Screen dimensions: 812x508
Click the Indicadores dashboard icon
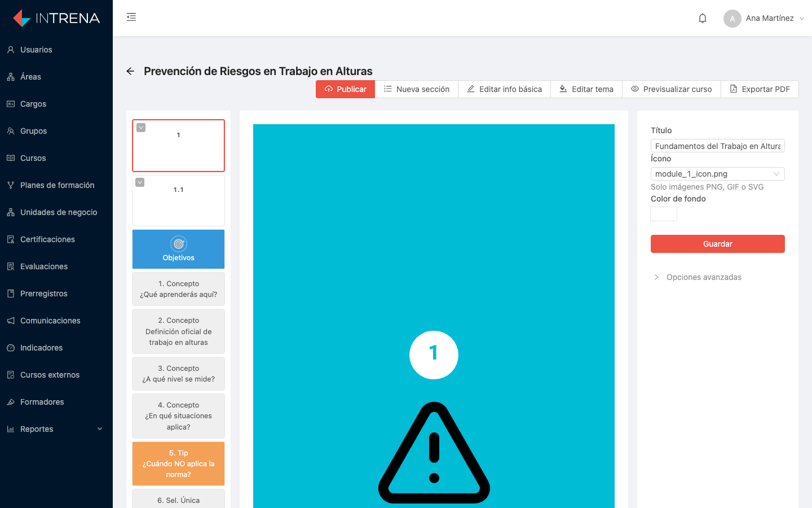coord(11,348)
